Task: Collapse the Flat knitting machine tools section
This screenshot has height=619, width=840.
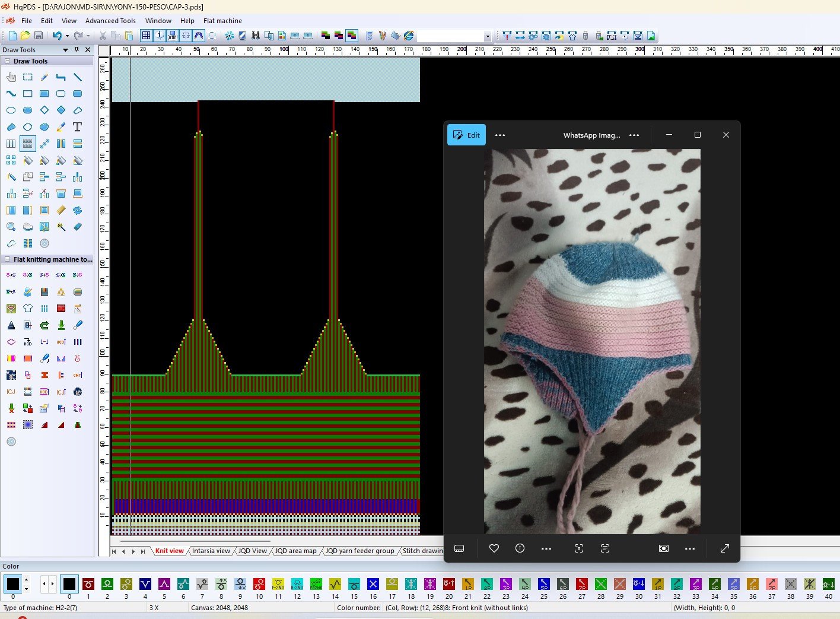Action: pyautogui.click(x=7, y=259)
